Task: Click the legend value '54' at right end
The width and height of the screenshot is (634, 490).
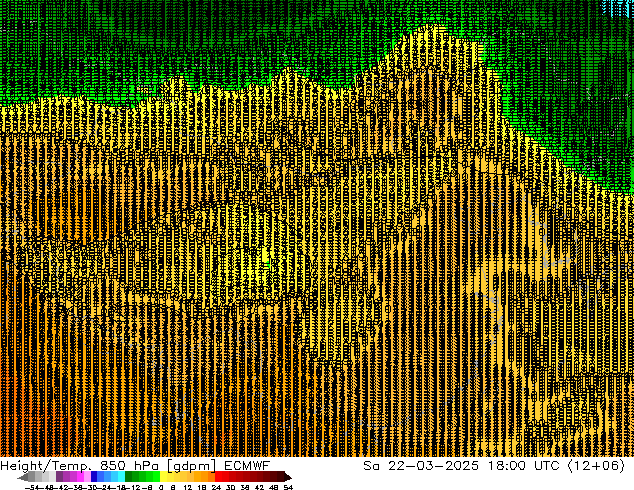Action: 288,488
